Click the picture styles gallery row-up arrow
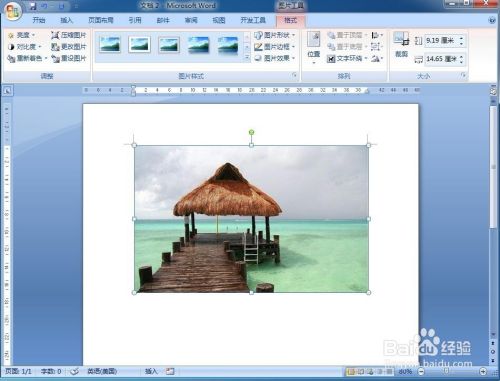The width and height of the screenshot is (500, 381). 247,36
